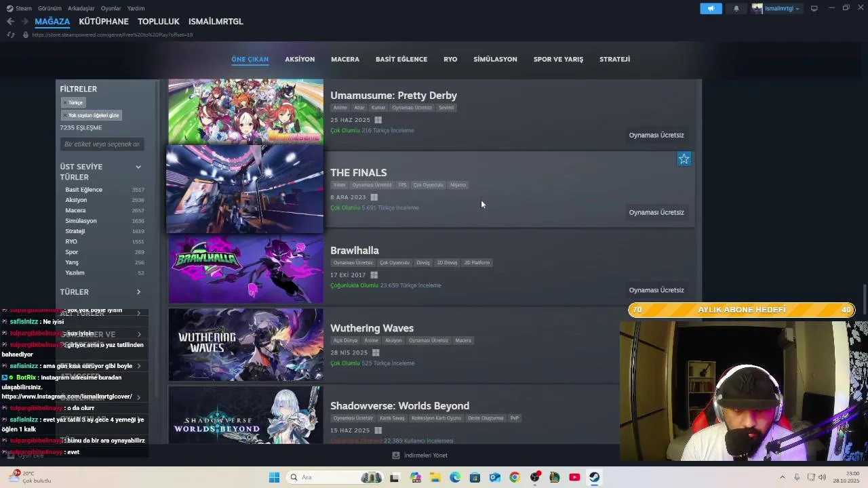
Task: Open the Görünüm menu
Action: point(50,8)
